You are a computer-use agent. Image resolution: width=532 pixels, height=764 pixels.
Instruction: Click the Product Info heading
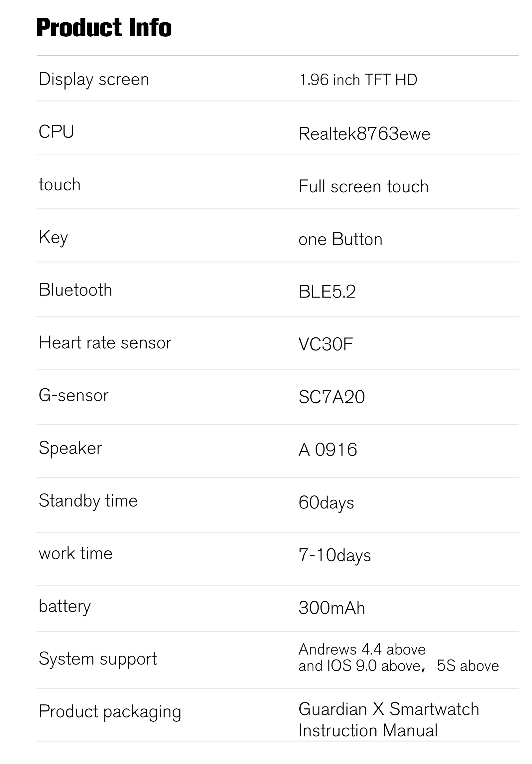[104, 28]
